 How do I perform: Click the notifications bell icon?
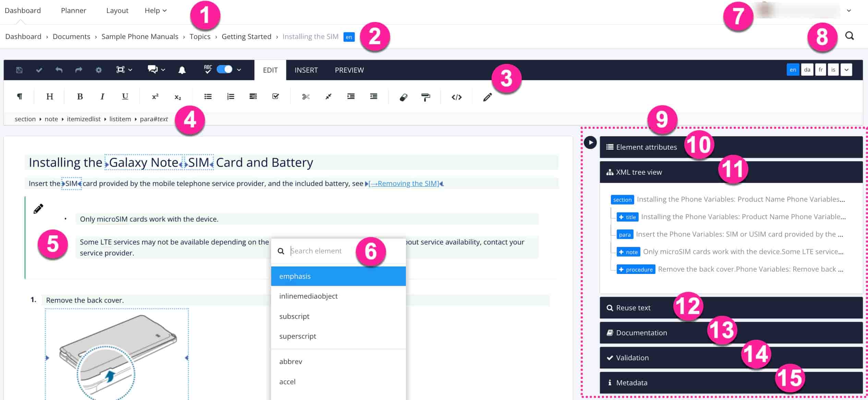(182, 70)
